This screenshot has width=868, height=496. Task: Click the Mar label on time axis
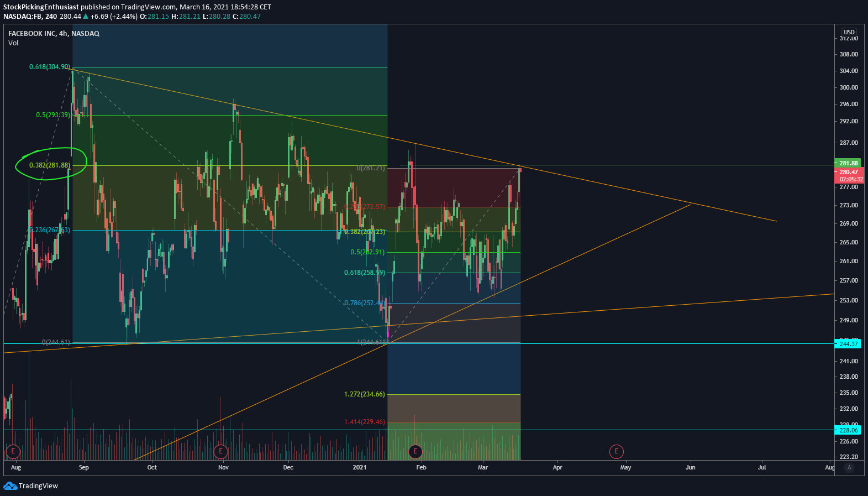pos(483,467)
